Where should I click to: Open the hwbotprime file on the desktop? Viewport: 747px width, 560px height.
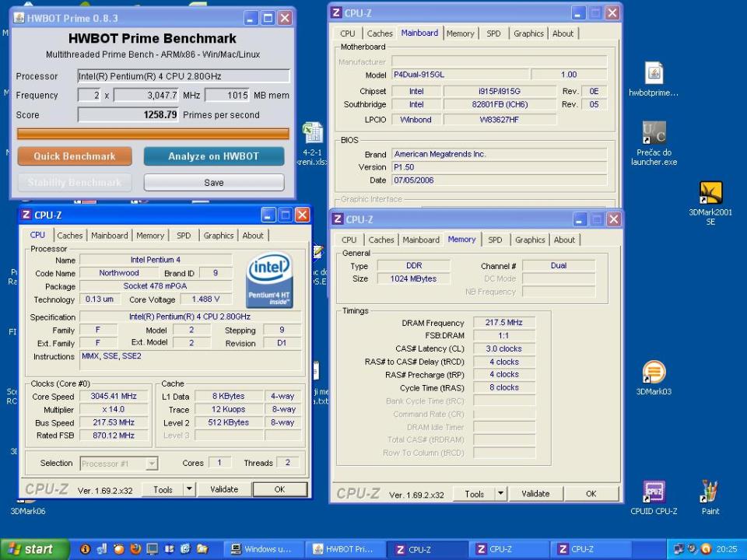tap(654, 73)
